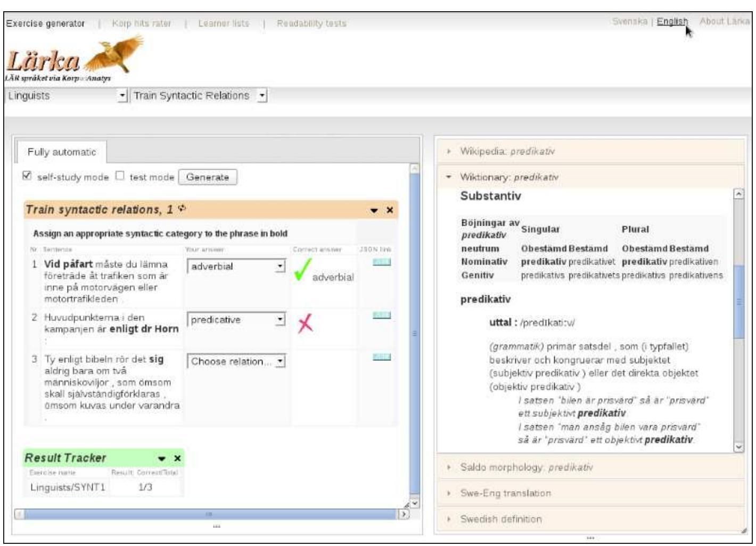Switch language to Svenska
756x546 pixels.
[x=629, y=21]
